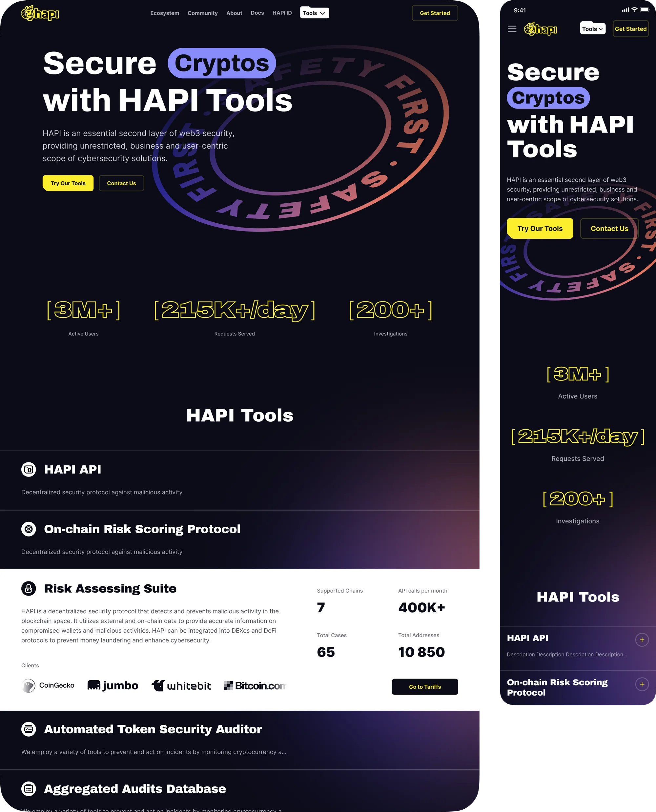Open the HAPI ID nav item
The width and height of the screenshot is (656, 812).
282,13
